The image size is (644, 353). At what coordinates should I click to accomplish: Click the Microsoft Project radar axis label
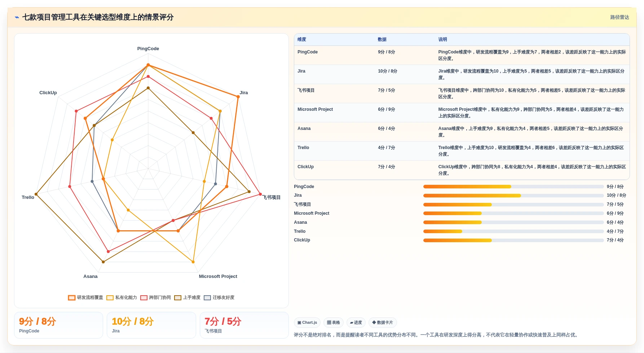pos(218,276)
